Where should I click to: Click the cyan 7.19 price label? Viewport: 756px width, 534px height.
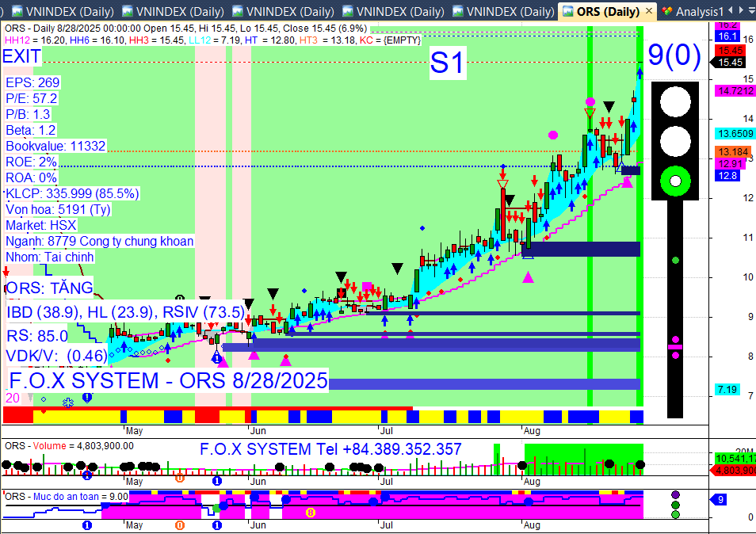point(727,390)
